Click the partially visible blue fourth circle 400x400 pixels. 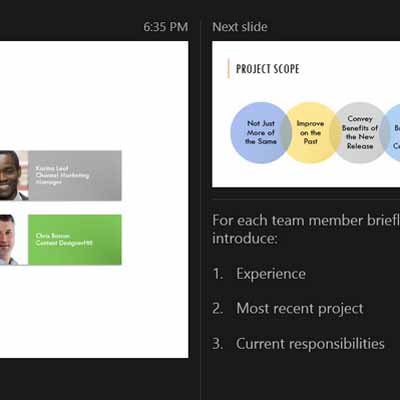pyautogui.click(x=390, y=132)
